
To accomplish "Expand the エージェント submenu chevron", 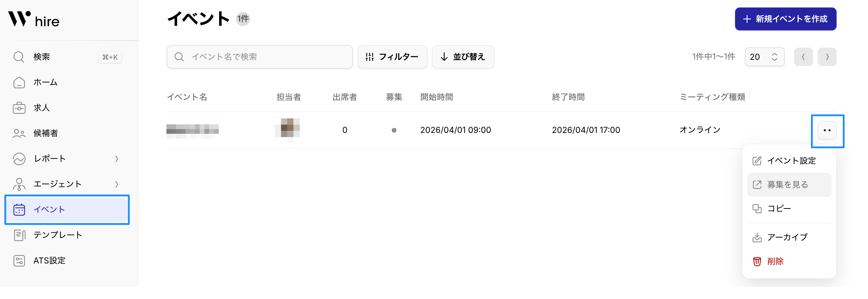I will point(116,184).
